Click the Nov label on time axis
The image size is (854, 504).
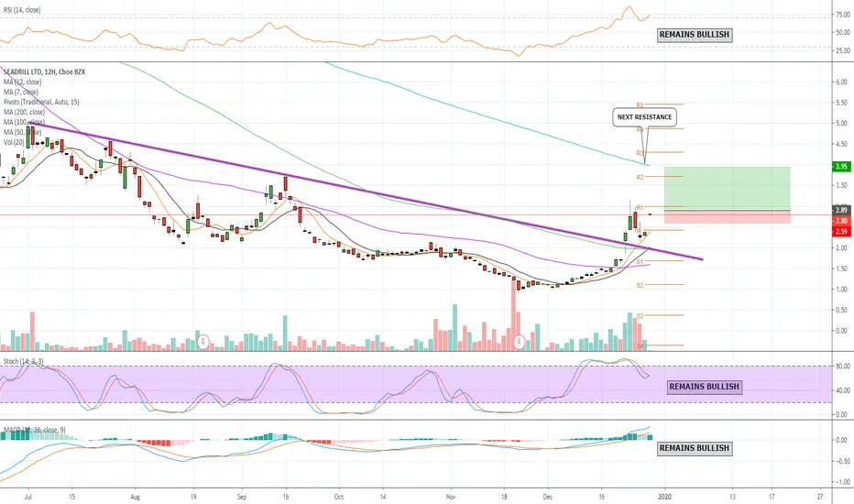[451, 497]
